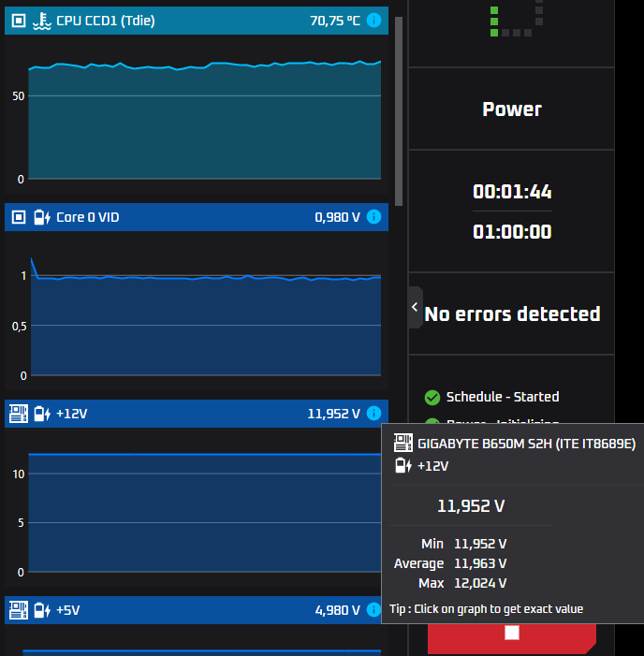Click the tip about clicking on graph
The image size is (644, 656).
coord(486,608)
